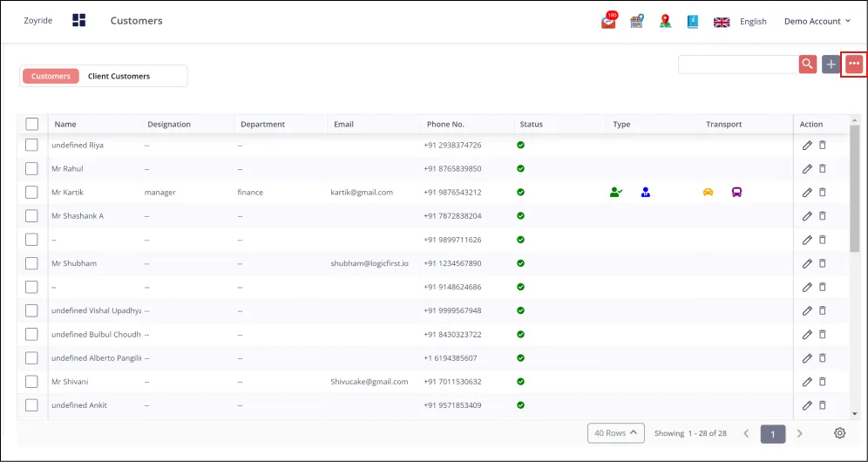Click the 'manager' designation cell

[160, 193]
